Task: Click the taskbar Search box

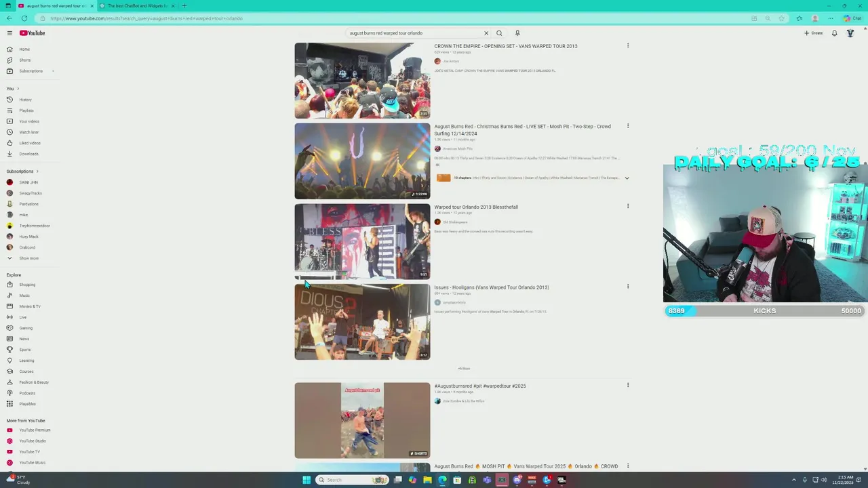Action: tap(353, 480)
